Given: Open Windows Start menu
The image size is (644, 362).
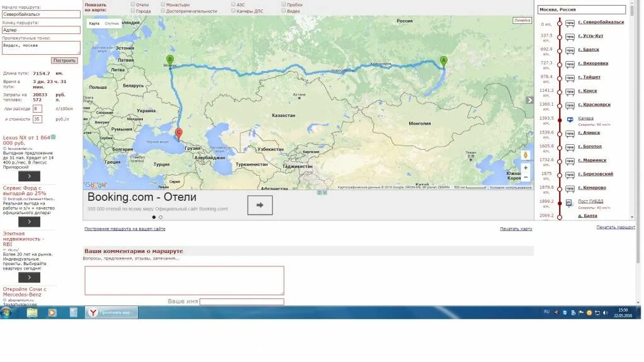Looking at the screenshot, I should point(6,313).
